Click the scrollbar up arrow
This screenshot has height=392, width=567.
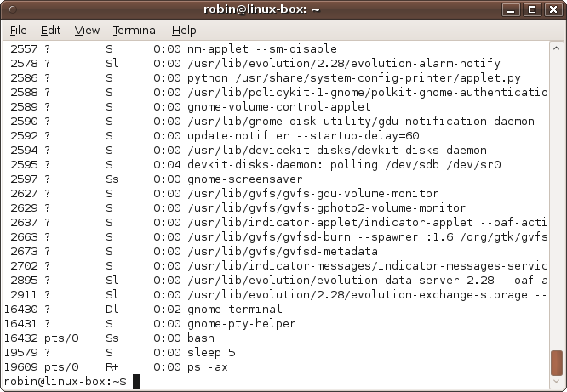(x=556, y=48)
